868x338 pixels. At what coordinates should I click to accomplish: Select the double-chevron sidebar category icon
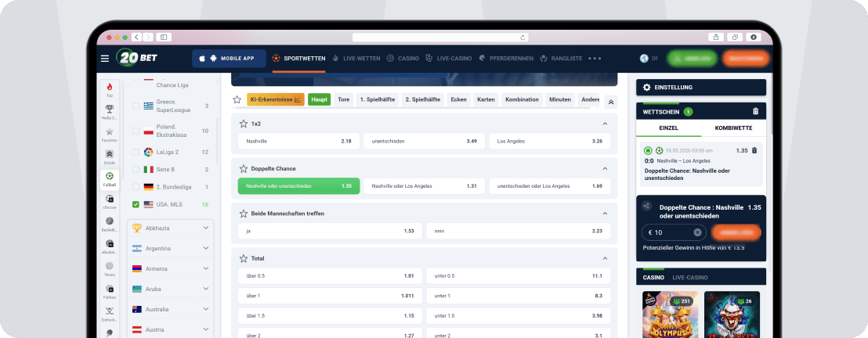110,154
